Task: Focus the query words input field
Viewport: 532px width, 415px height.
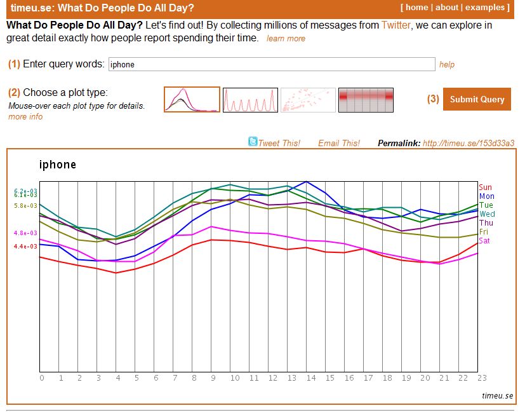Action: pyautogui.click(x=272, y=64)
